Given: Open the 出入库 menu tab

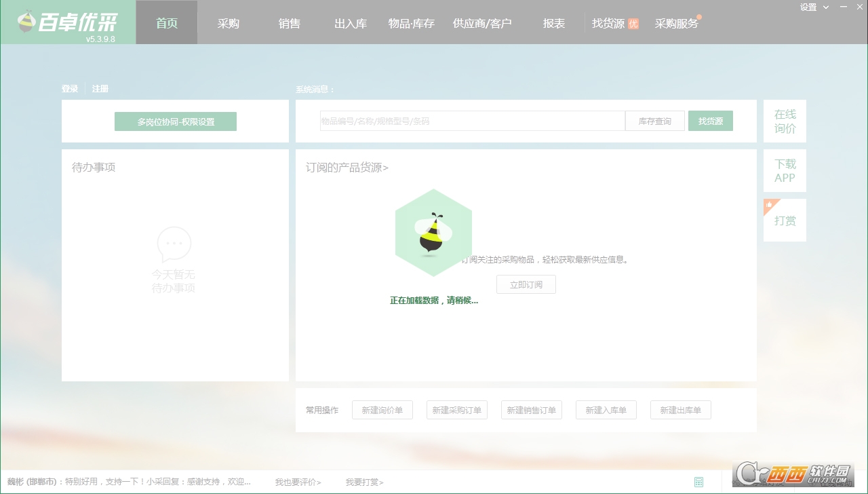Looking at the screenshot, I should click(350, 23).
